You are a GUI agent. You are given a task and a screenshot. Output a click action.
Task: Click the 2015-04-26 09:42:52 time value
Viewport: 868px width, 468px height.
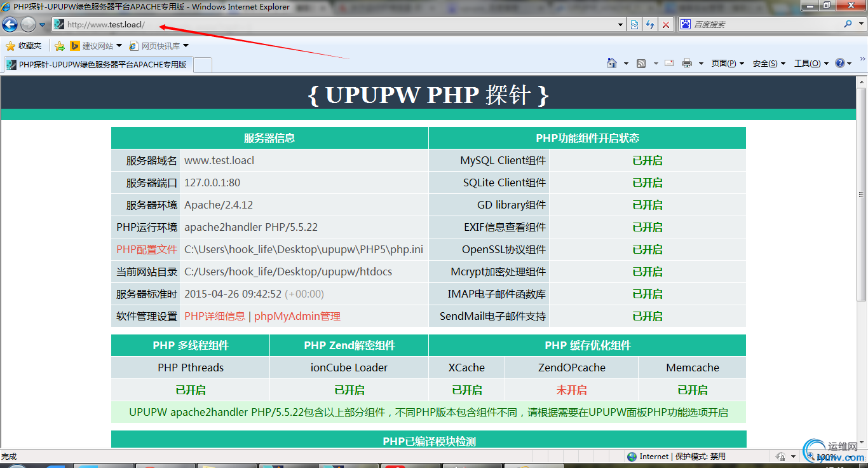tap(233, 294)
